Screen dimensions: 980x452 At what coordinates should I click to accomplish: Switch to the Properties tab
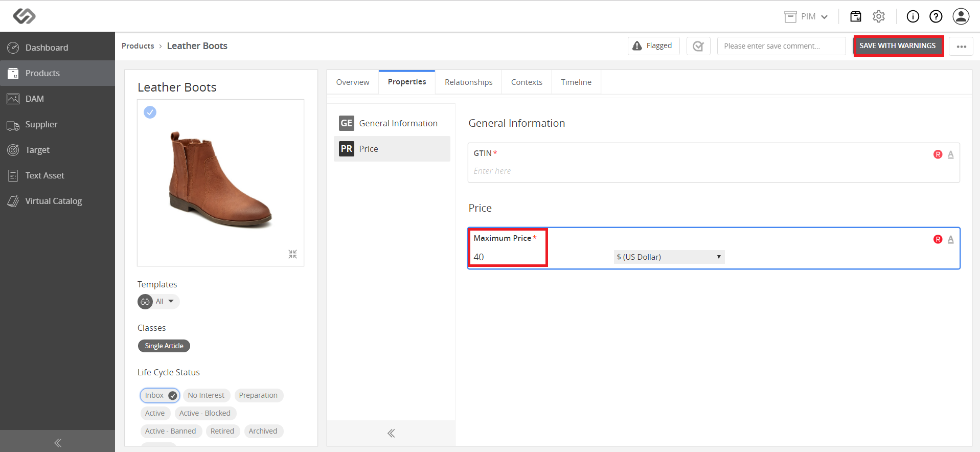pos(407,82)
